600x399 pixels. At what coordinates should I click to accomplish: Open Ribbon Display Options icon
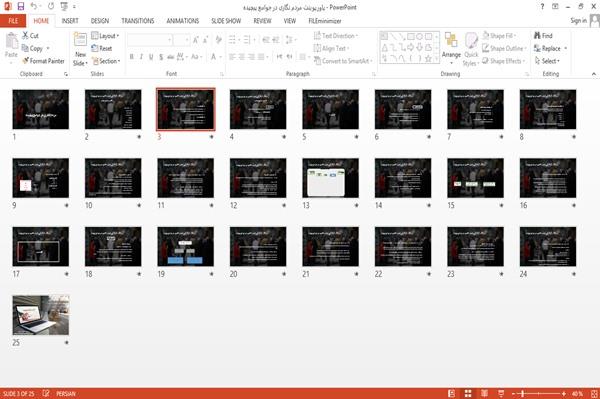pyautogui.click(x=555, y=7)
